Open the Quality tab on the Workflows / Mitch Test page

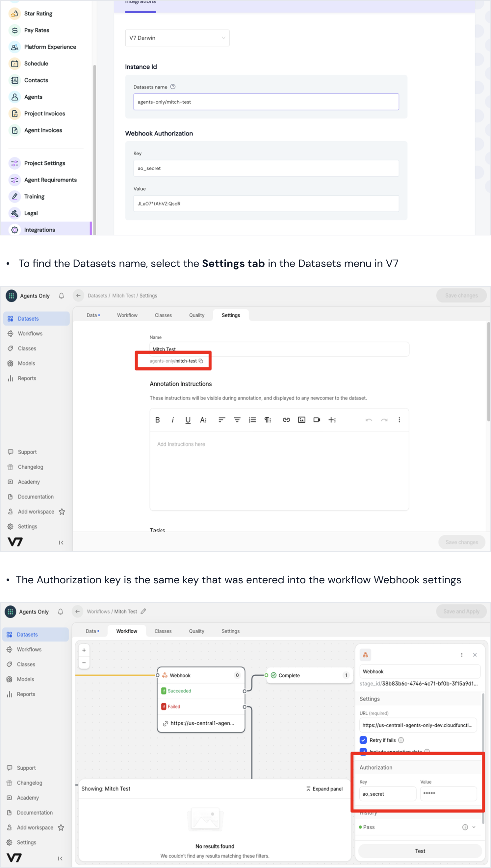tap(196, 631)
